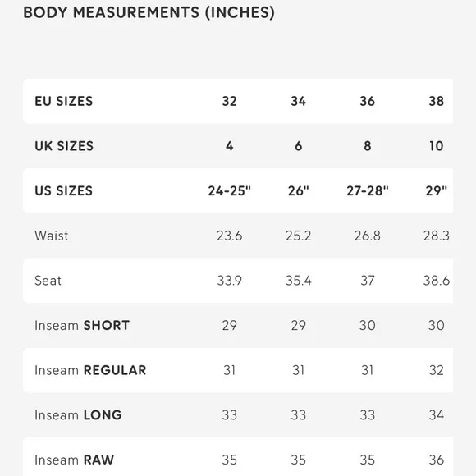Select the EU SIZES row label
Image resolution: width=476 pixels, height=476 pixels.
coord(64,101)
